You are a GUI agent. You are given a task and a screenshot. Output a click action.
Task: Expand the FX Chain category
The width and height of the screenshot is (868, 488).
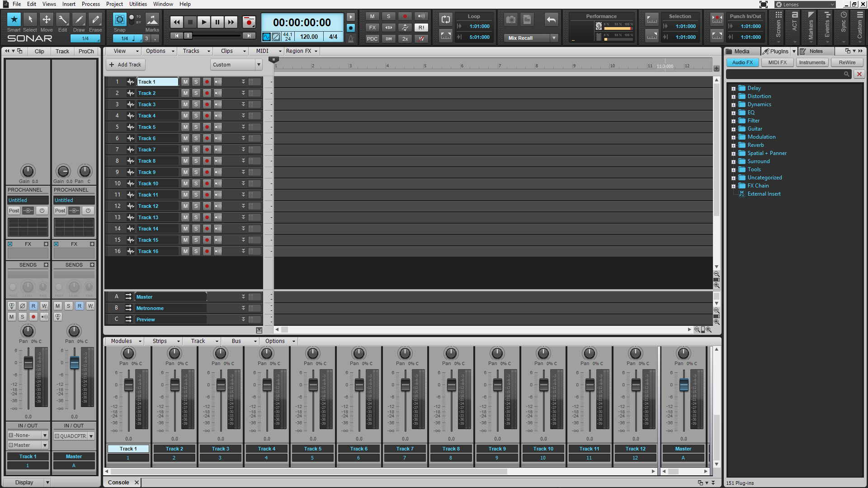tap(734, 185)
